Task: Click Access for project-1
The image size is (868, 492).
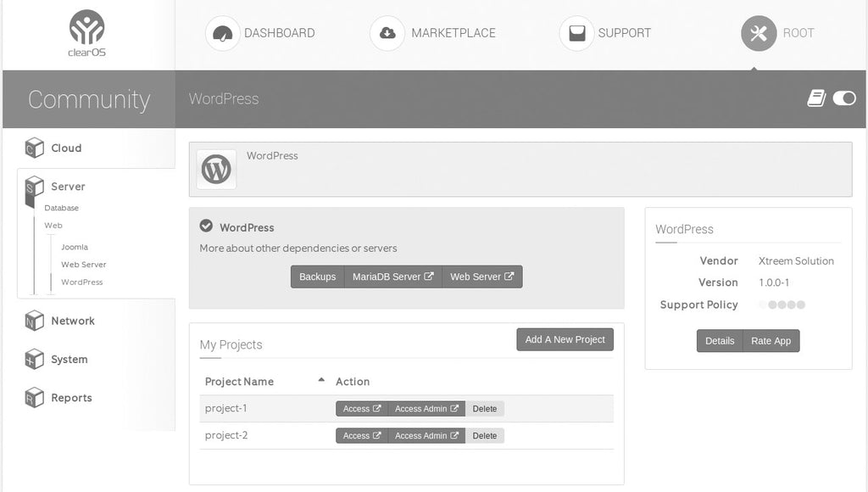Action: point(362,409)
